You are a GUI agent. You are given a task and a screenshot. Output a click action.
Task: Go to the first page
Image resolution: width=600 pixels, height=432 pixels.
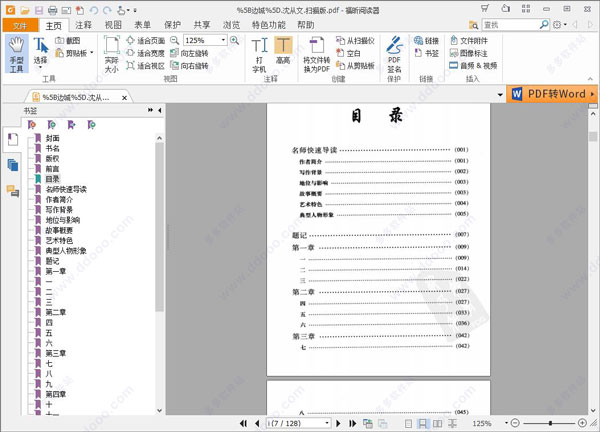[x=243, y=423]
